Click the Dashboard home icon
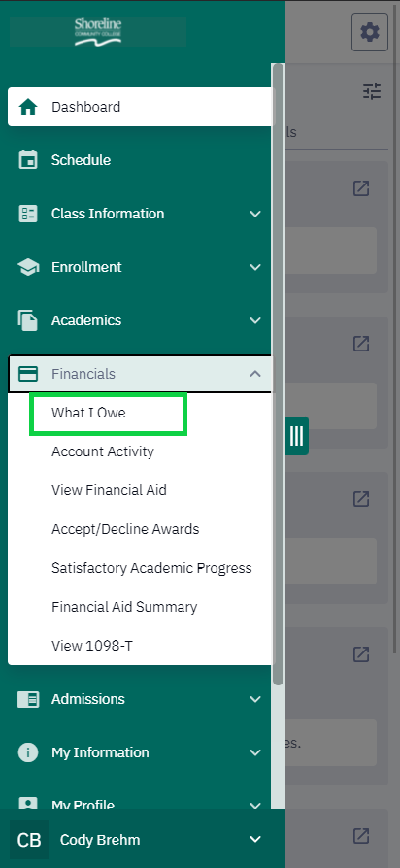This screenshot has width=400, height=868. click(x=28, y=107)
